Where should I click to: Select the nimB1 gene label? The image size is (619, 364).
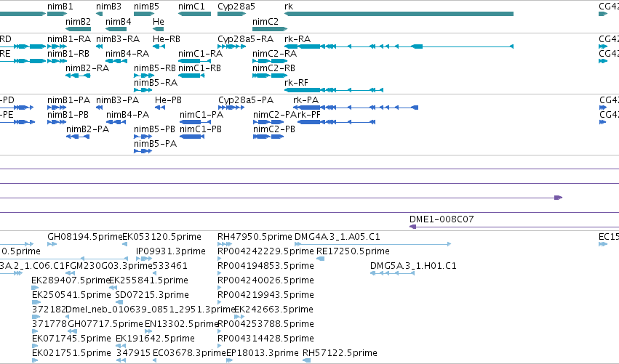(60, 7)
